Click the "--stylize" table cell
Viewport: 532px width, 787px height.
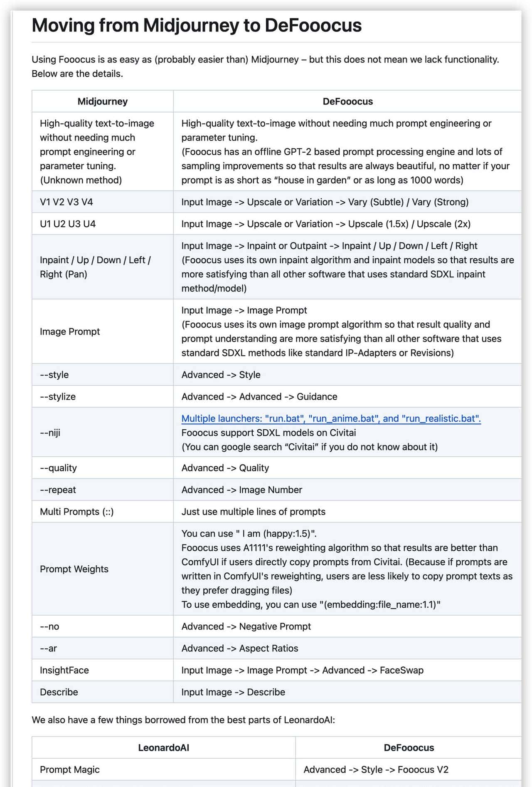tap(58, 397)
